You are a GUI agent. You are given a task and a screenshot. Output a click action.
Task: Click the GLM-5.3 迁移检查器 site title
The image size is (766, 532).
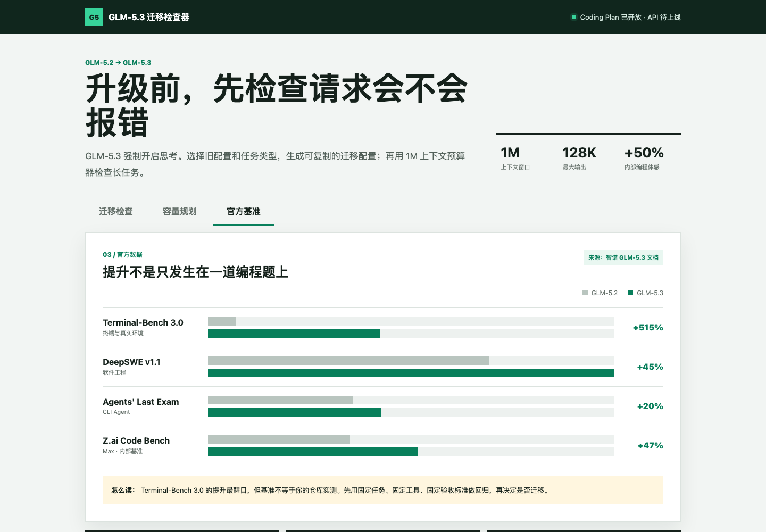[149, 17]
